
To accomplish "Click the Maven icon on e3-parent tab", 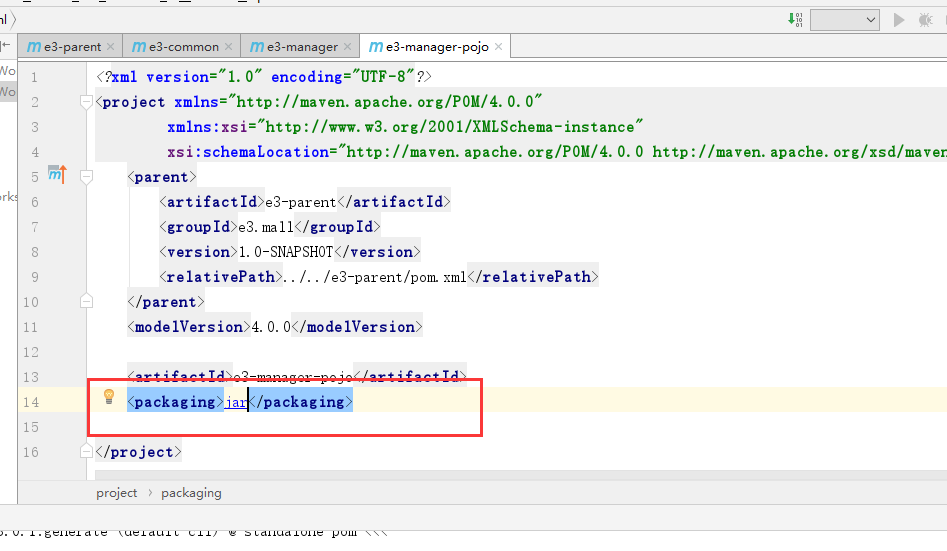I will click(34, 47).
